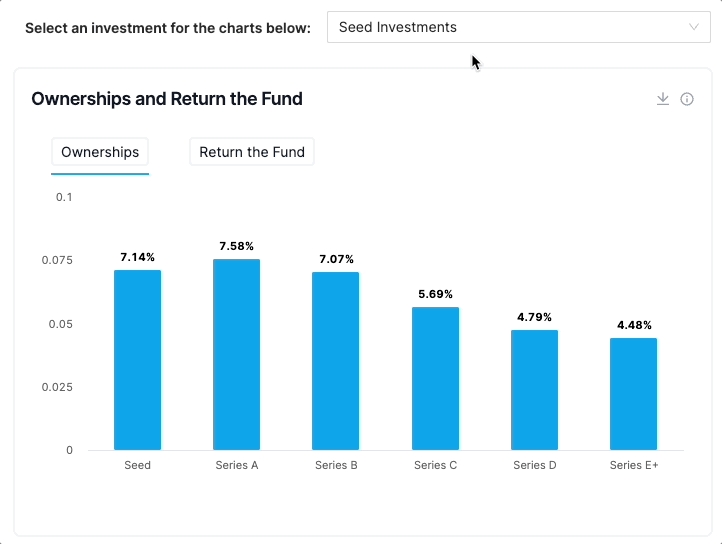This screenshot has height=544, width=722.
Task: Click the Series E+ axis label
Action: pos(634,465)
